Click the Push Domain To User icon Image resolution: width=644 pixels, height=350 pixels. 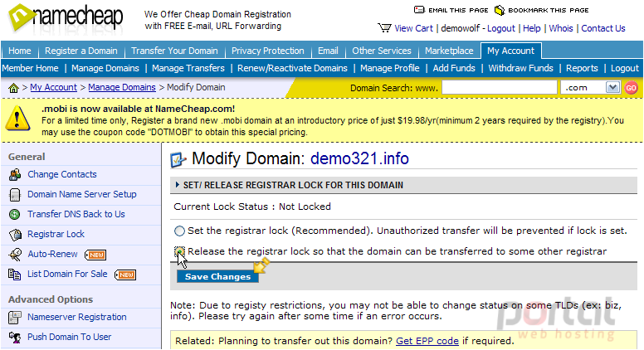15,338
